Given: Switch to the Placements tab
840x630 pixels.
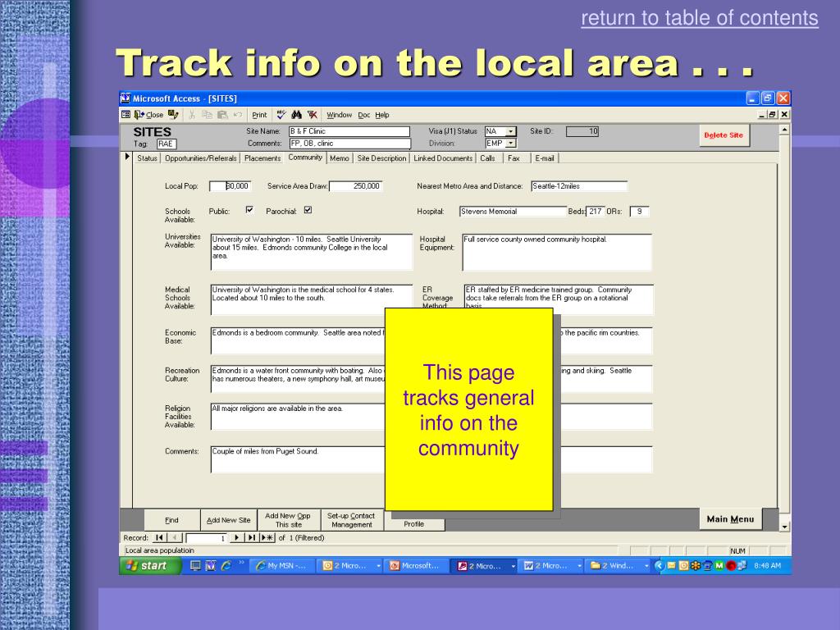Looking at the screenshot, I should point(262,158).
